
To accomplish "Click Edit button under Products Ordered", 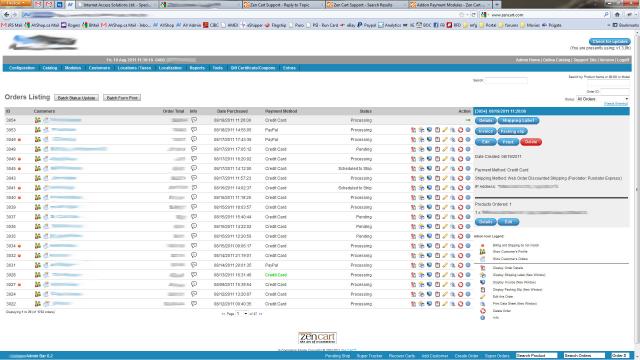I will [508, 222].
